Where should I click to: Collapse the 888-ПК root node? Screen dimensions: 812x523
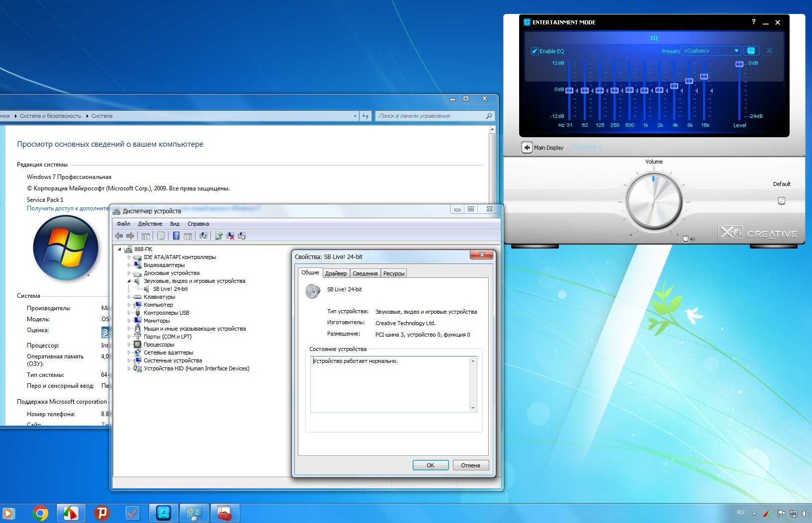119,249
